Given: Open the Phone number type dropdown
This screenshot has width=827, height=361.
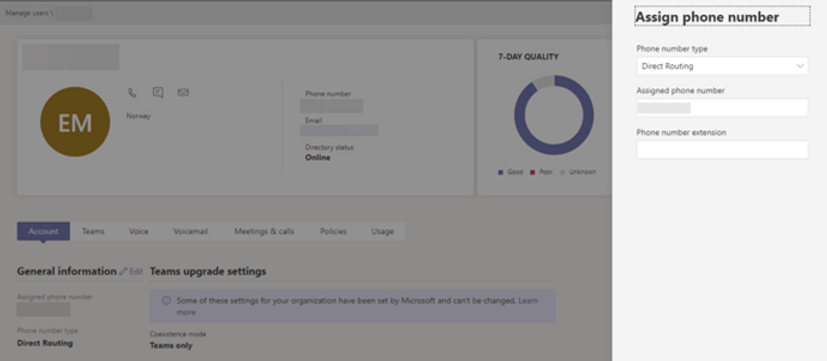Looking at the screenshot, I should point(722,66).
